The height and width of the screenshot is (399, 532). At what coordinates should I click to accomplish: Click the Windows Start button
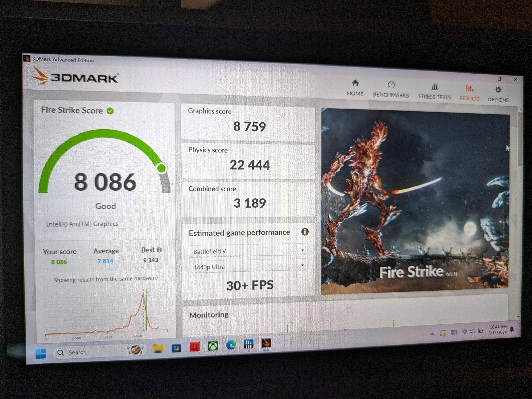[41, 353]
